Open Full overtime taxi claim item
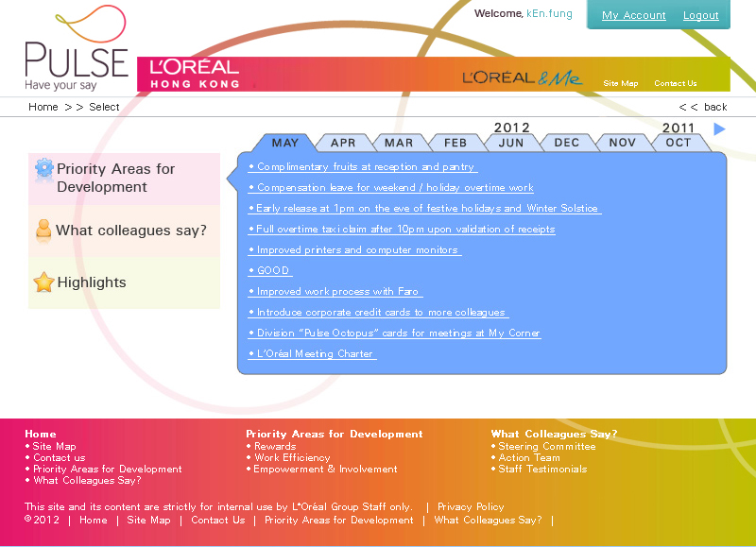The width and height of the screenshot is (756, 547). (x=402, y=229)
